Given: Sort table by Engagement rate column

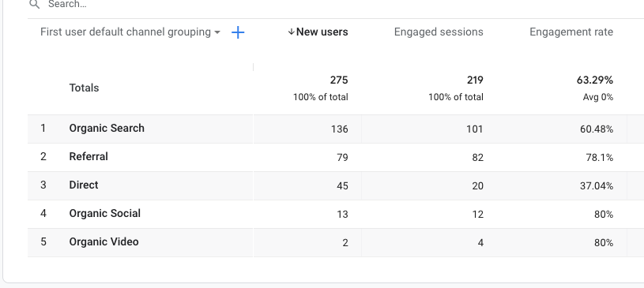Looking at the screenshot, I should [x=571, y=32].
